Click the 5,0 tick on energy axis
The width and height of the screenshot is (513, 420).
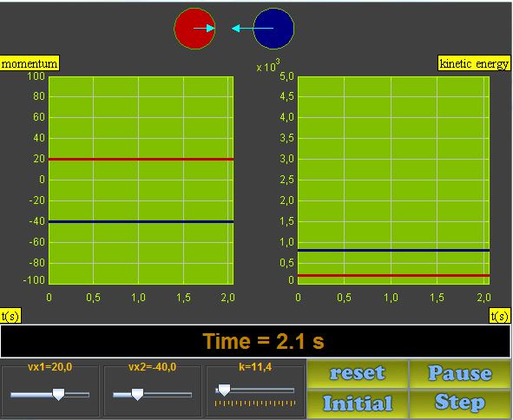tap(286, 76)
